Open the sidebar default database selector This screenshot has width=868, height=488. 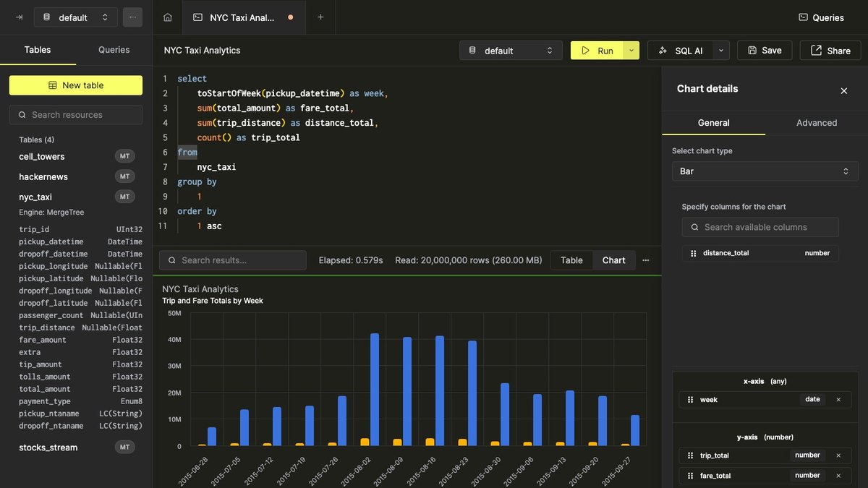(75, 17)
